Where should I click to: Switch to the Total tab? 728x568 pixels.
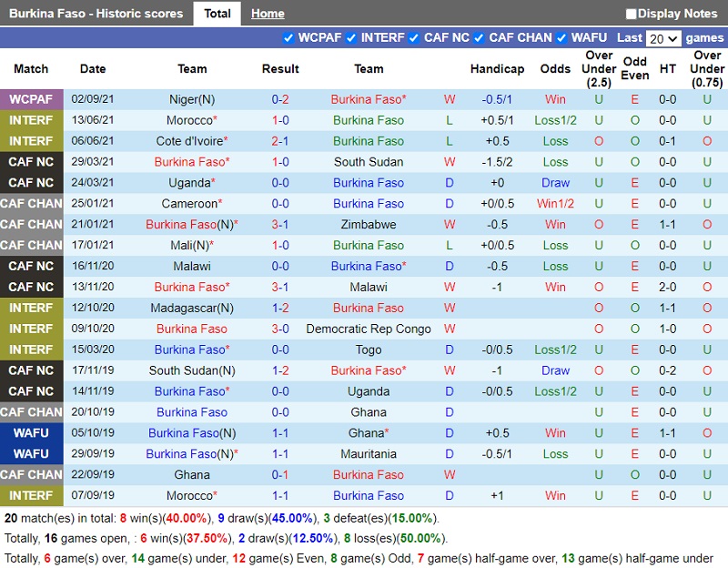(217, 14)
